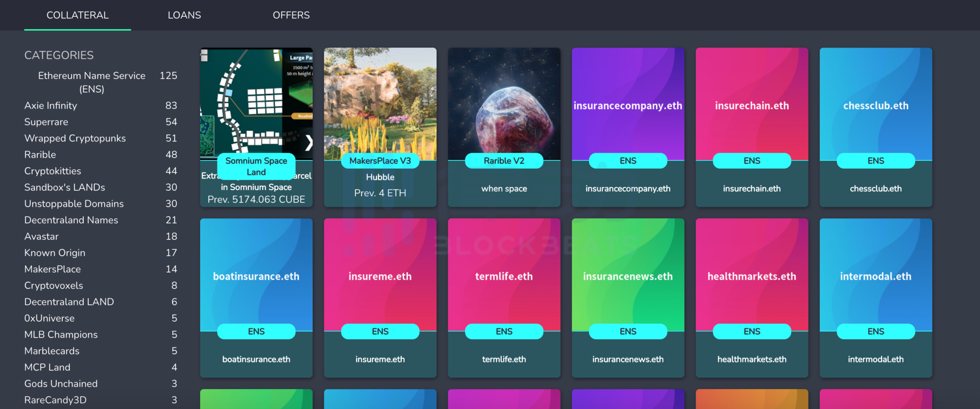Open Unstoppable Domains category
The height and width of the screenshot is (409, 980).
[x=101, y=203]
